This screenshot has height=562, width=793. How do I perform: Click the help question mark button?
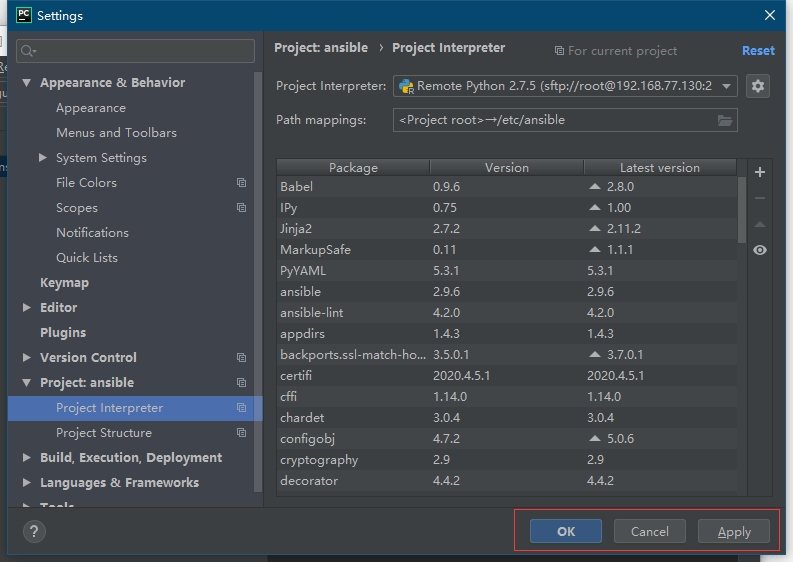click(x=34, y=531)
